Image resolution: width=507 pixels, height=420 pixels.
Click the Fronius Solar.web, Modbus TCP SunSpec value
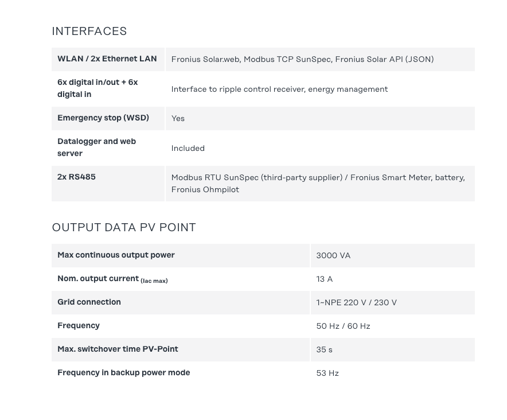click(x=302, y=60)
